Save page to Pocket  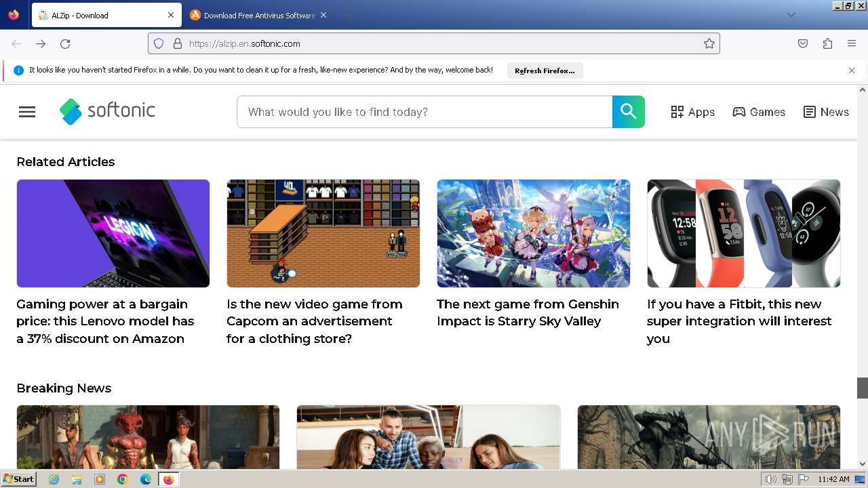803,43
